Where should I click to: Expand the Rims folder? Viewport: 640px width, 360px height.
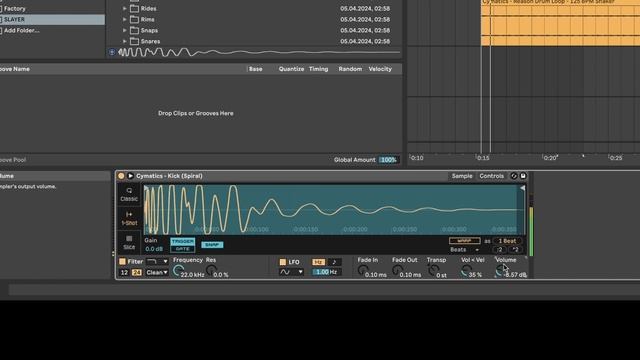tap(124, 19)
